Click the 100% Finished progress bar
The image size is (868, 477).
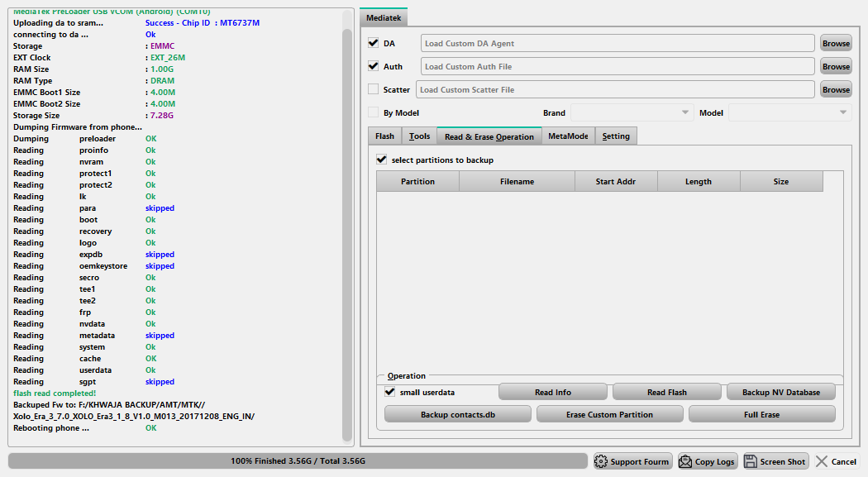[298, 461]
